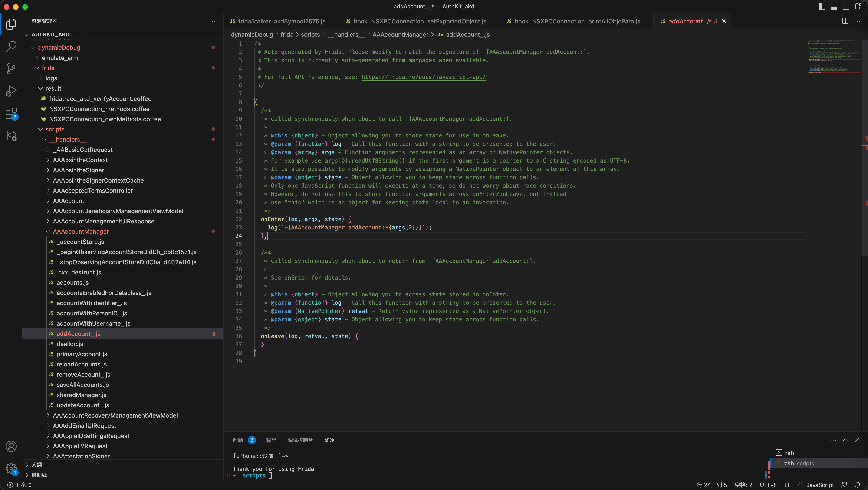
Task: Open the Manage gear settings icon
Action: pos(11,468)
